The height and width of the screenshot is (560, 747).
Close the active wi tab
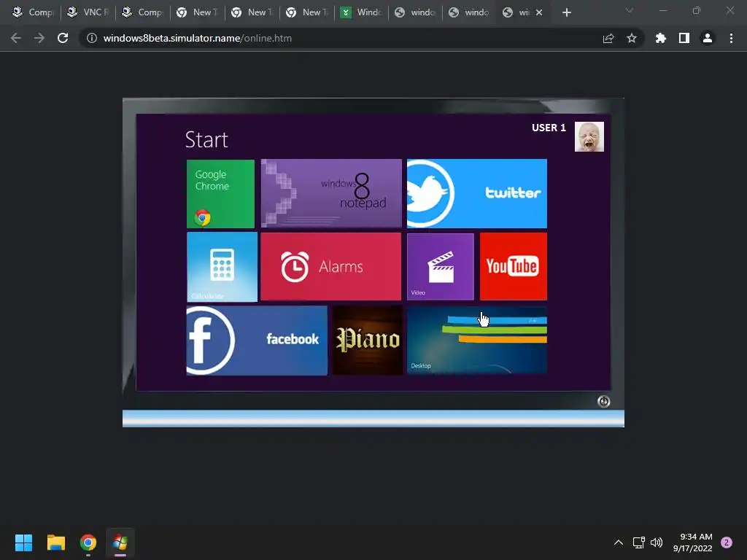(x=539, y=13)
